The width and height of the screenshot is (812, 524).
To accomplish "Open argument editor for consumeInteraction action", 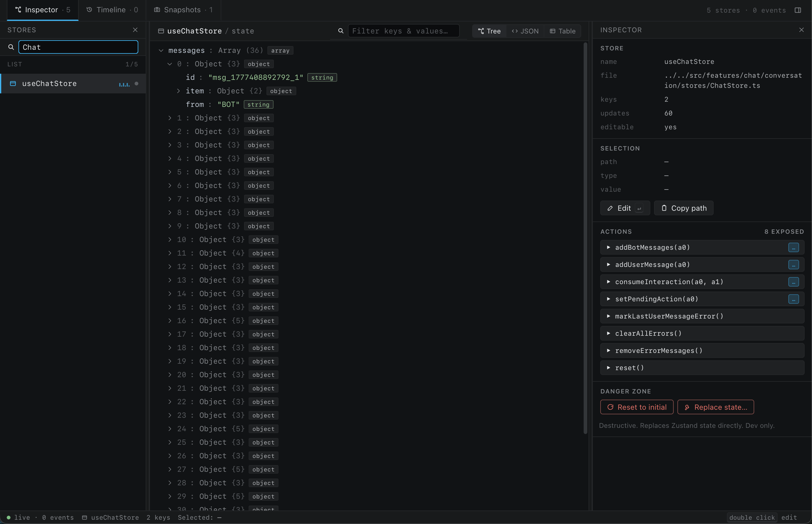I will [x=793, y=282].
